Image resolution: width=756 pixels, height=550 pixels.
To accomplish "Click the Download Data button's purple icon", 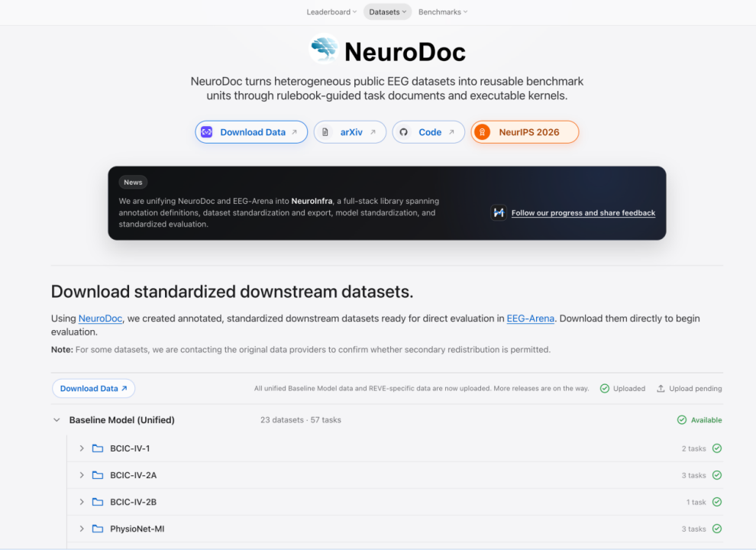I will pyautogui.click(x=207, y=132).
